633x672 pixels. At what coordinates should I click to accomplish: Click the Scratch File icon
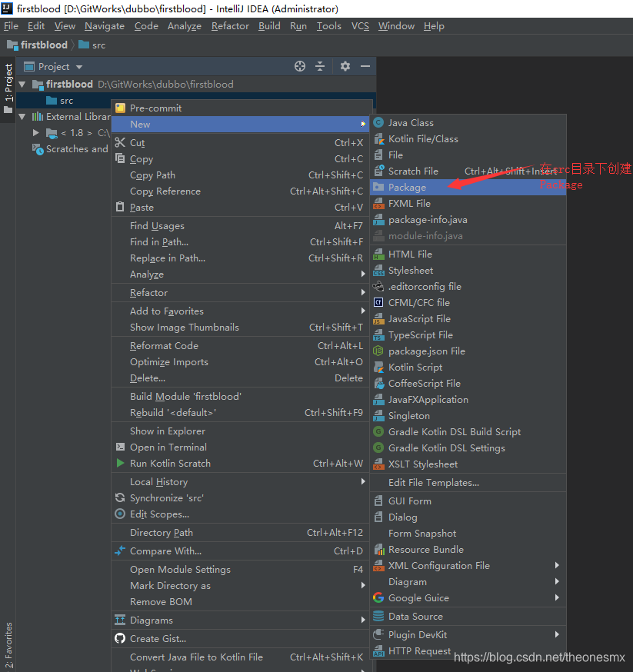click(378, 171)
